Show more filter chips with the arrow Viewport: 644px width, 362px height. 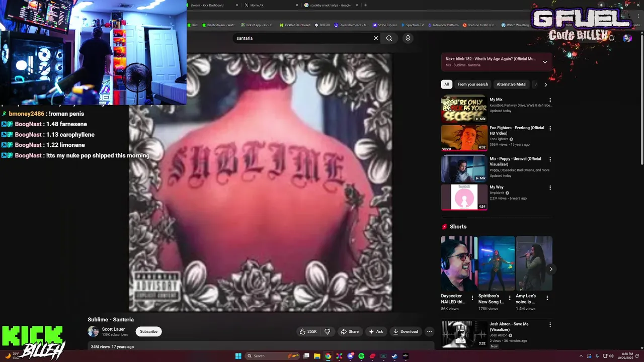545,84
